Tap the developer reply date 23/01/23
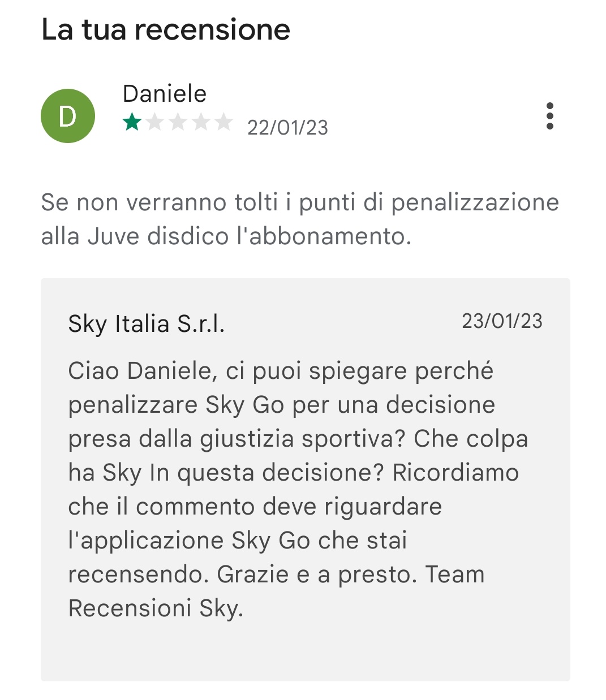This screenshot has width=606, height=700. coord(502,321)
